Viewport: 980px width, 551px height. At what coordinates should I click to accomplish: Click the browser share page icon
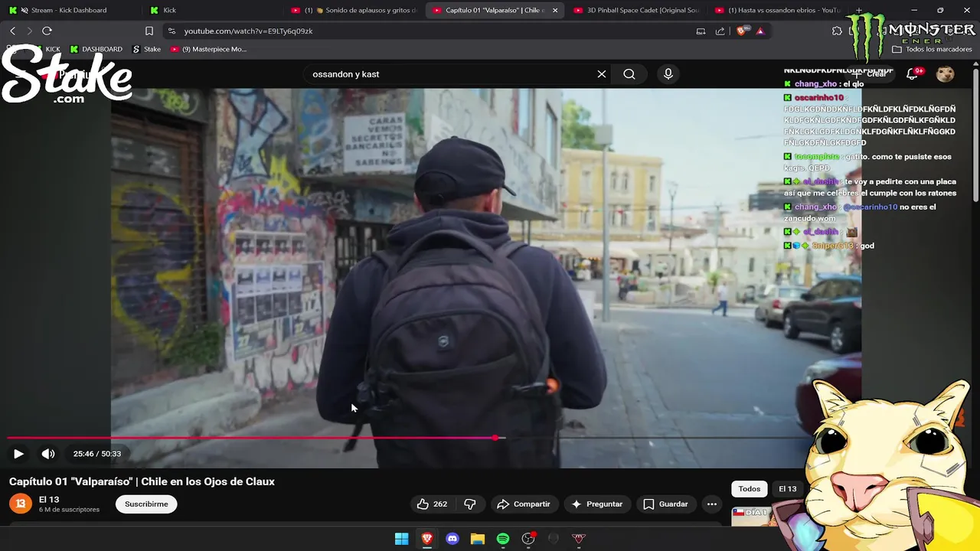point(720,31)
